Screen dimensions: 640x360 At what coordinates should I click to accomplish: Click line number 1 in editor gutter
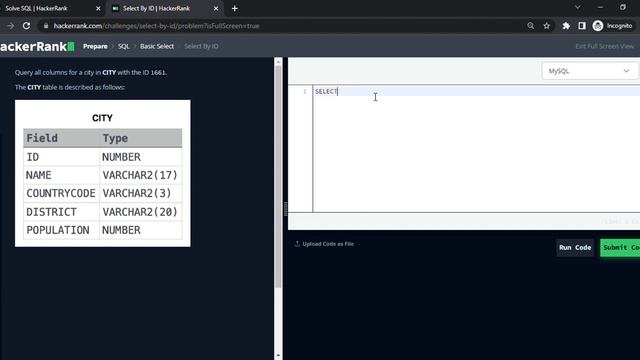click(304, 91)
